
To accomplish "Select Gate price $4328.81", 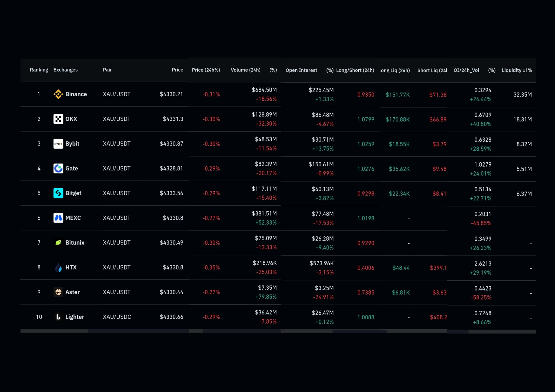I will pyautogui.click(x=171, y=168).
